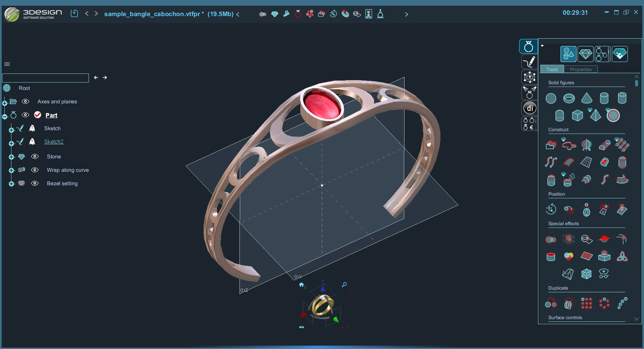This screenshot has width=644, height=349.
Task: Select the Ring solid figure tool
Action: pyautogui.click(x=613, y=115)
